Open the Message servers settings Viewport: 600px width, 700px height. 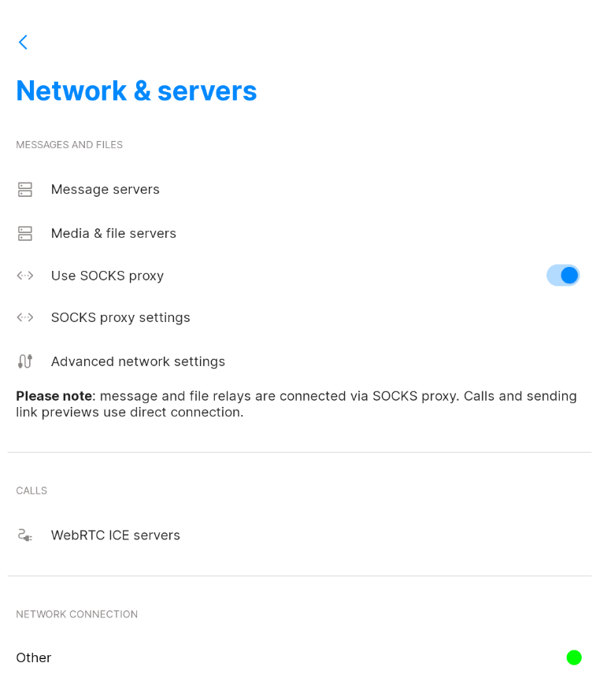pos(106,189)
